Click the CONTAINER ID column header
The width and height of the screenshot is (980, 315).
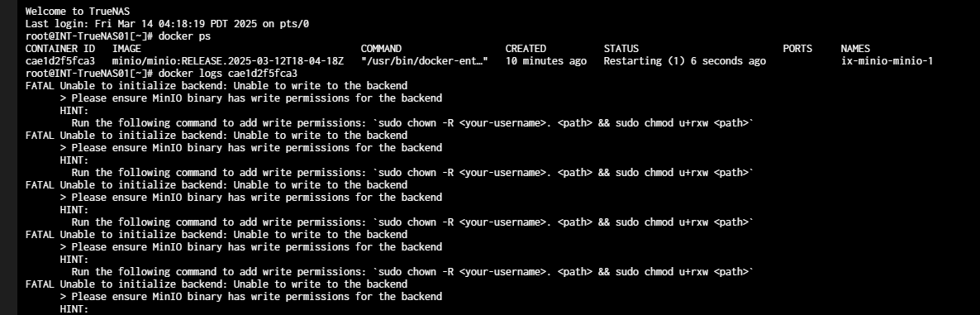pos(60,48)
